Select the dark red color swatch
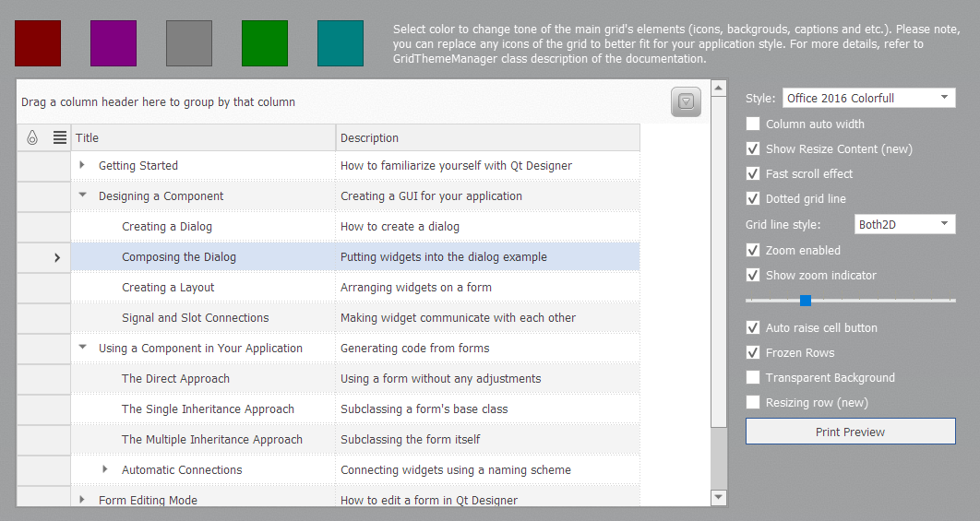 coord(38,43)
